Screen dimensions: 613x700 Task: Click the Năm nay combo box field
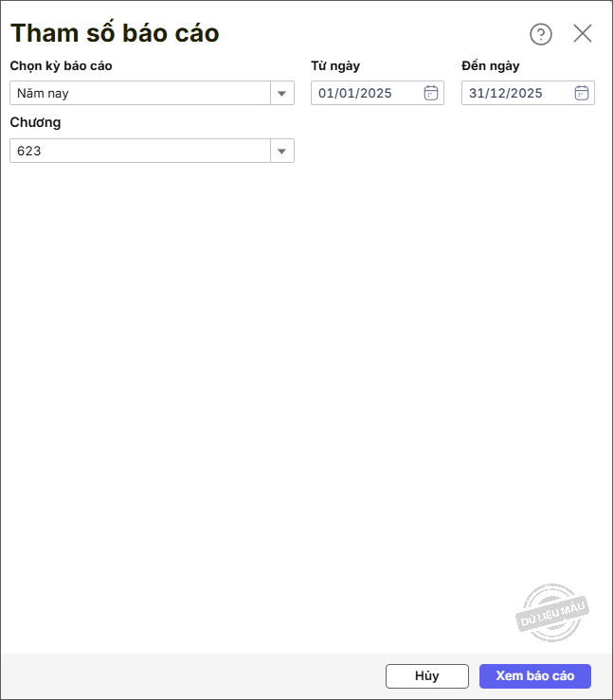click(x=140, y=93)
